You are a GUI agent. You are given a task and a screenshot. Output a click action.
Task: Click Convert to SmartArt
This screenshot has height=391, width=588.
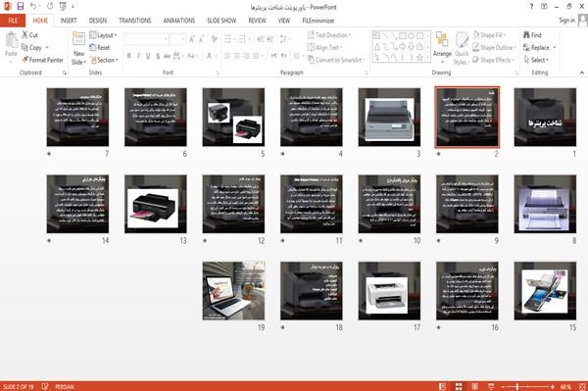point(337,60)
